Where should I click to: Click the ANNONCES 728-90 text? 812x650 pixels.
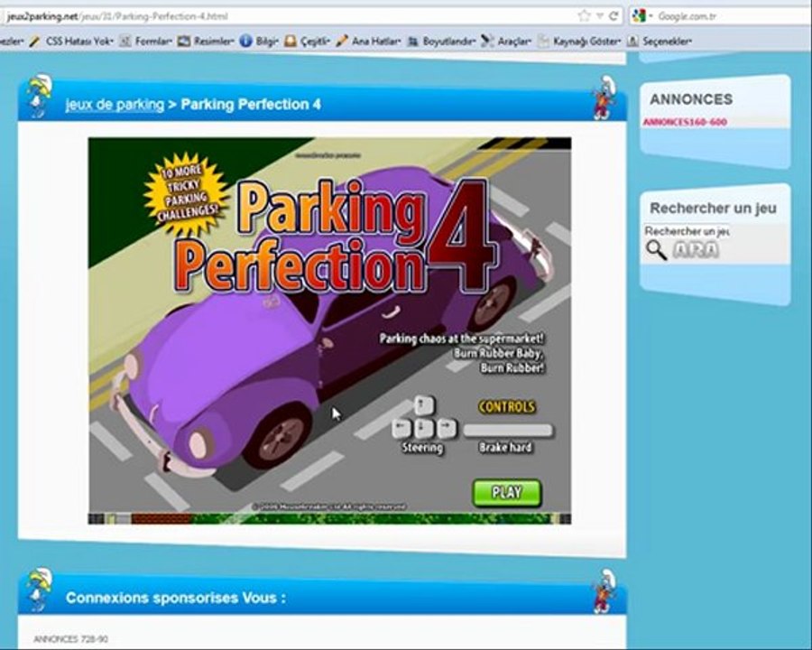(x=71, y=639)
